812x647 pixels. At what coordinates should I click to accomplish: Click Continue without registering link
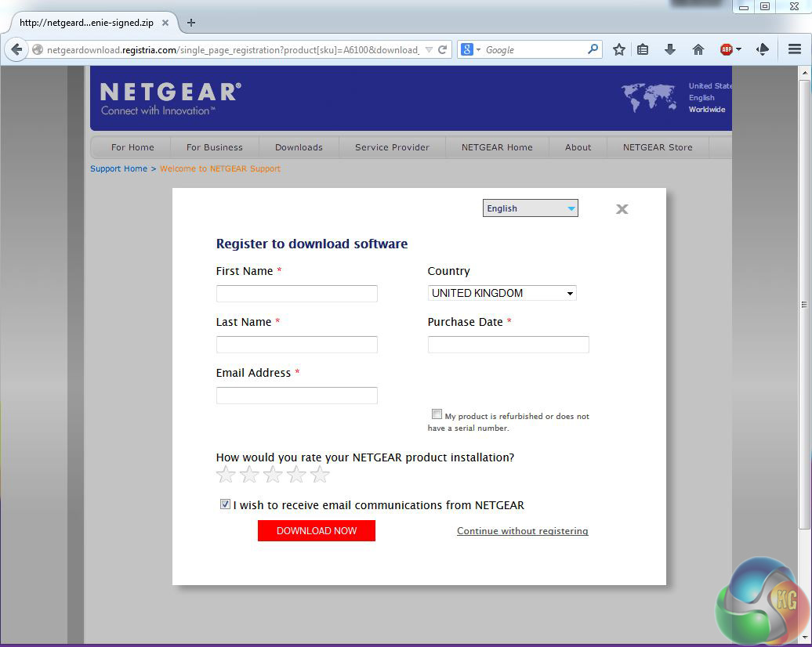point(523,531)
